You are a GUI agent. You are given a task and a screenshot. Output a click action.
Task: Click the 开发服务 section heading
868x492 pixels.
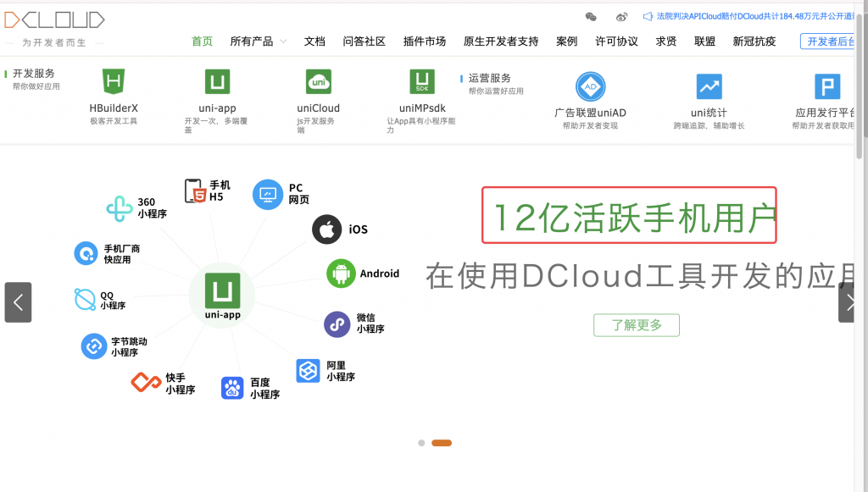(x=34, y=74)
